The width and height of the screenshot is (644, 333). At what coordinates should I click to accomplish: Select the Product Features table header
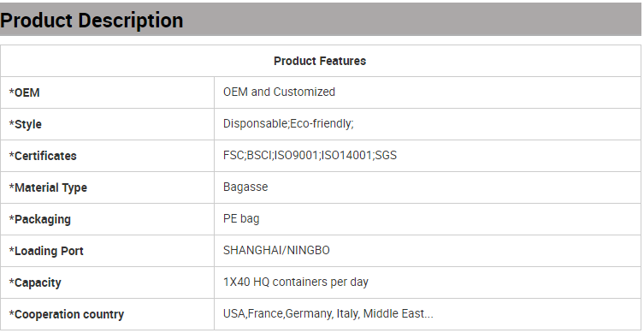click(x=320, y=61)
